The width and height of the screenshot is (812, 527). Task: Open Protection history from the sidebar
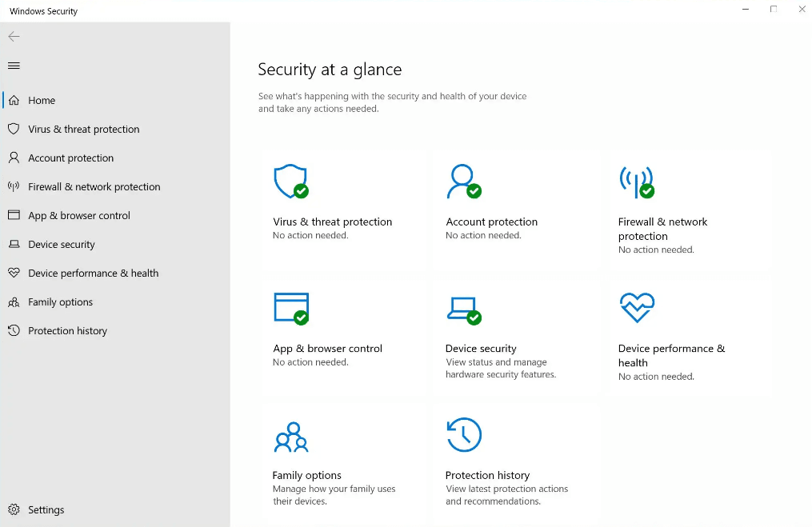tap(67, 331)
